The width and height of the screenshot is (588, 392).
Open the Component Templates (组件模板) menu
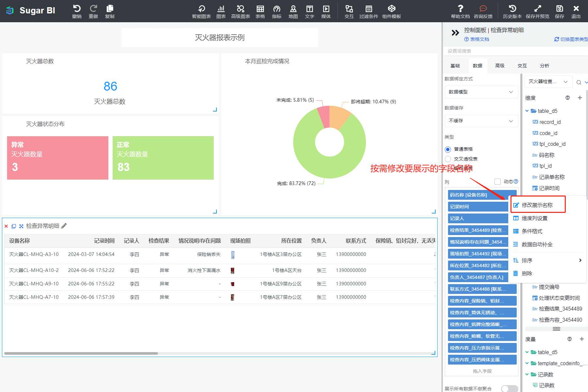(x=392, y=11)
